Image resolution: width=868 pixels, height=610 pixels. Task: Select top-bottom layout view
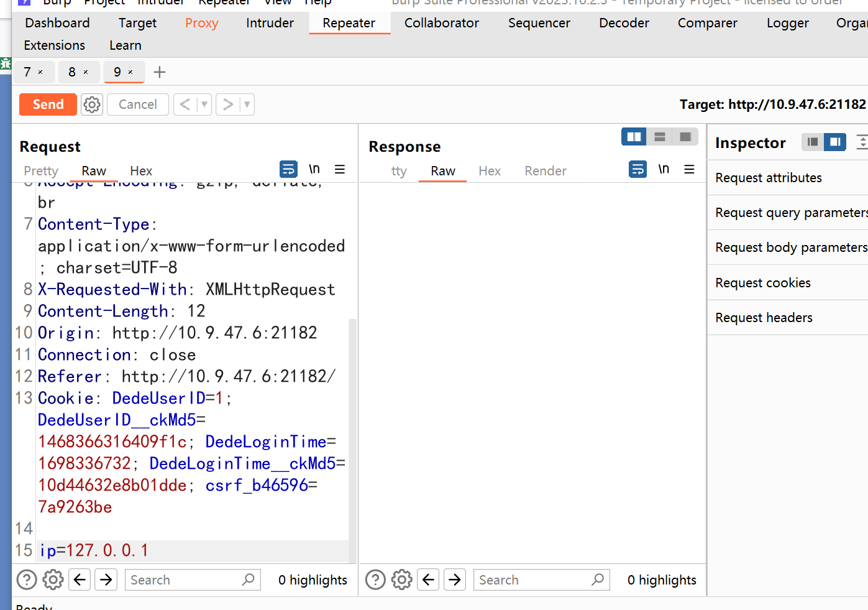660,137
